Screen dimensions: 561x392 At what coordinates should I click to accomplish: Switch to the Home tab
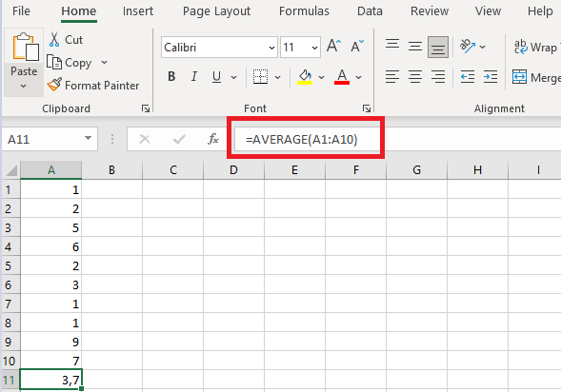(79, 11)
